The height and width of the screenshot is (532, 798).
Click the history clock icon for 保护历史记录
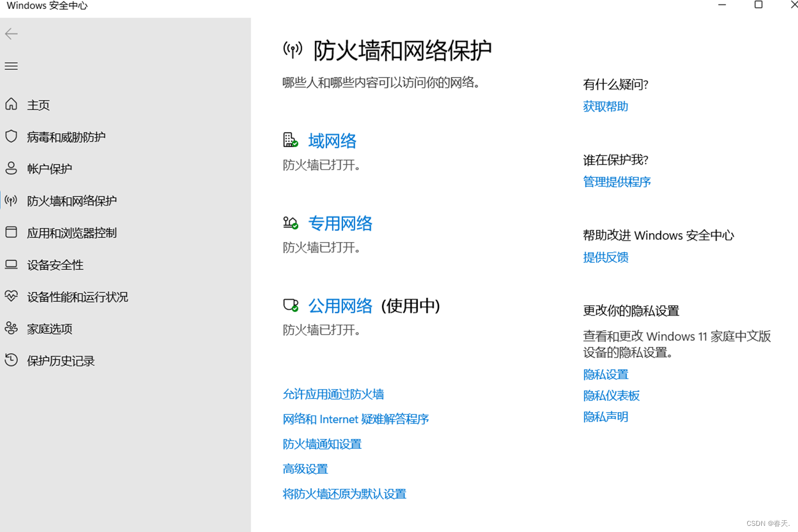coord(11,360)
